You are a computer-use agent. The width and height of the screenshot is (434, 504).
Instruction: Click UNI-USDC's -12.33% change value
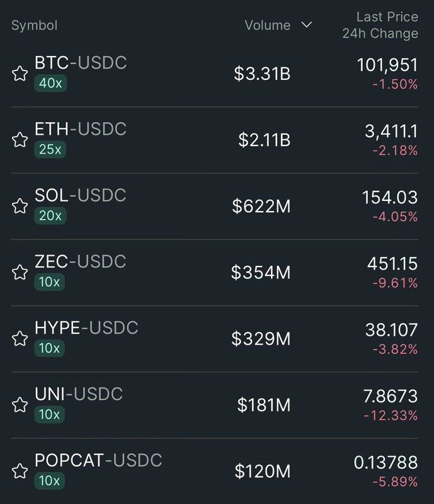click(x=390, y=416)
